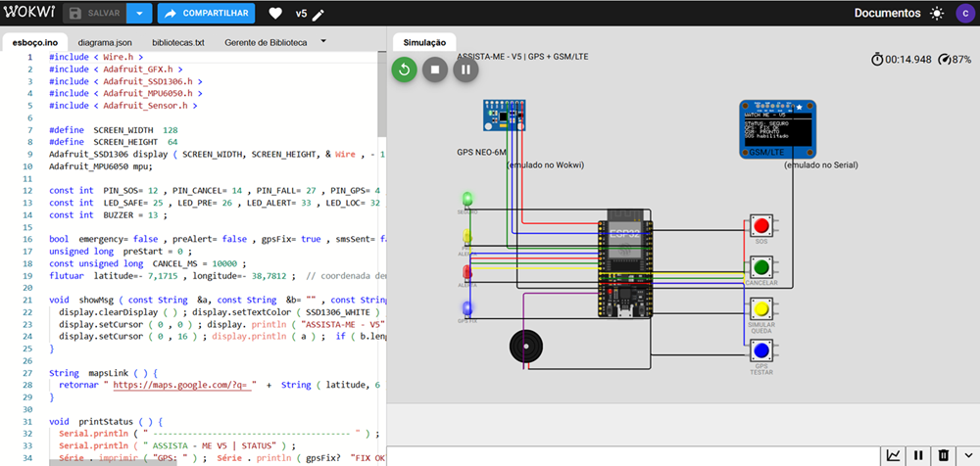The image size is (980, 466).
Task: Pause the serial monitor output
Action: pyautogui.click(x=919, y=455)
